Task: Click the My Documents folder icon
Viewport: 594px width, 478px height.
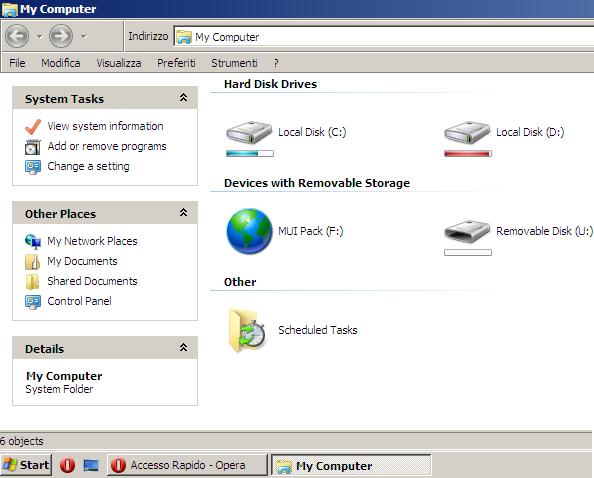Action: pyautogui.click(x=33, y=262)
